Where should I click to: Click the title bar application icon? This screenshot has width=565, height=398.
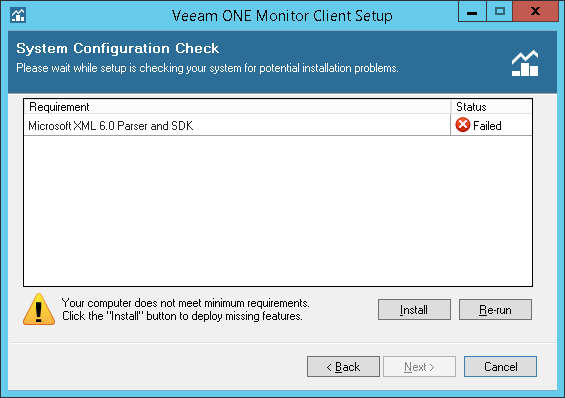18,15
